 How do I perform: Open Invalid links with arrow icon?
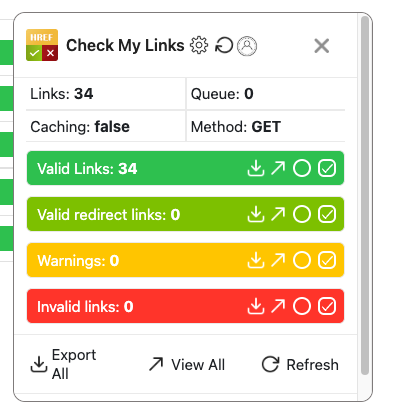click(x=278, y=306)
